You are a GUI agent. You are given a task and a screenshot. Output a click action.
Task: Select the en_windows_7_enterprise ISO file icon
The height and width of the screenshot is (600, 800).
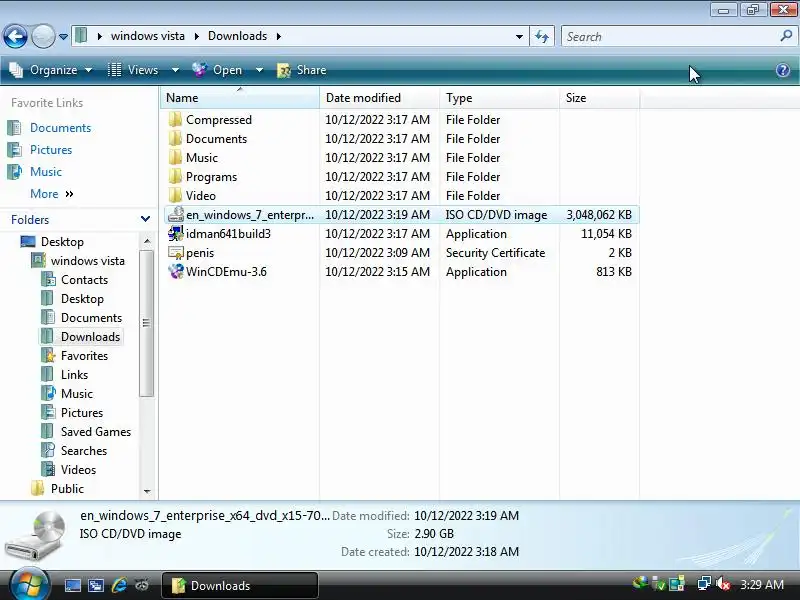coord(176,214)
